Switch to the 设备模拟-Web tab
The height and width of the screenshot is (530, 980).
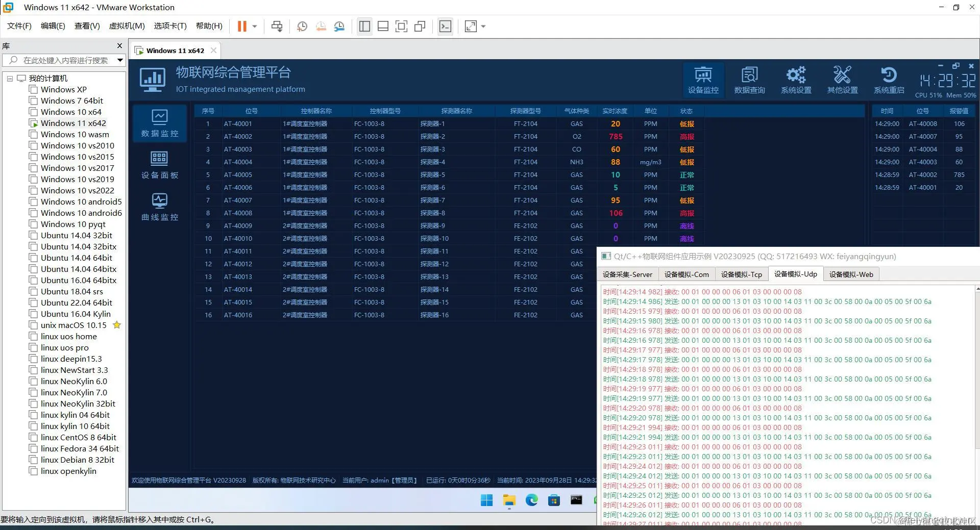pyautogui.click(x=851, y=274)
